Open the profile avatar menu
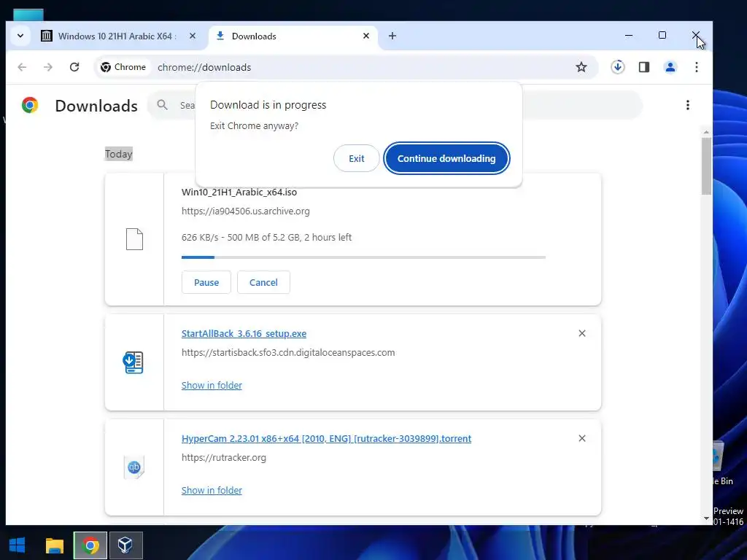This screenshot has width=747, height=560. click(670, 67)
